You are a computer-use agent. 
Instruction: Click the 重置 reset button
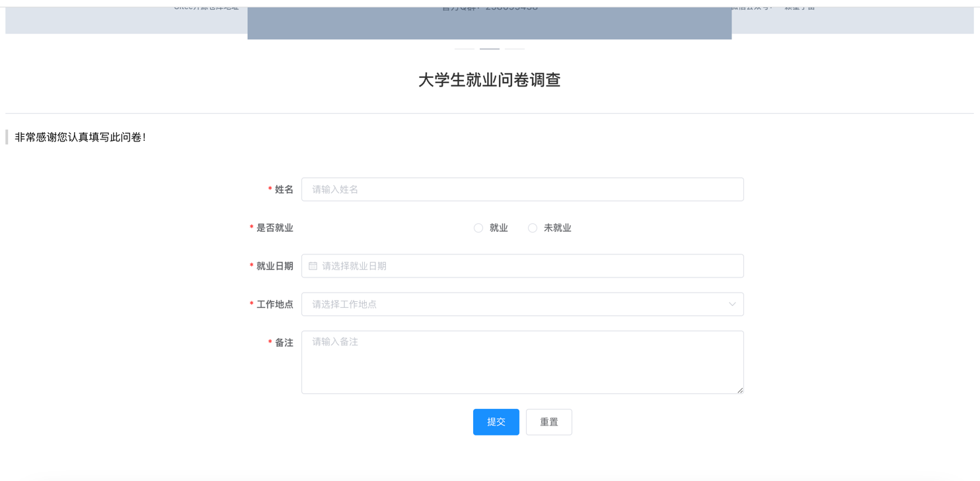(x=549, y=422)
